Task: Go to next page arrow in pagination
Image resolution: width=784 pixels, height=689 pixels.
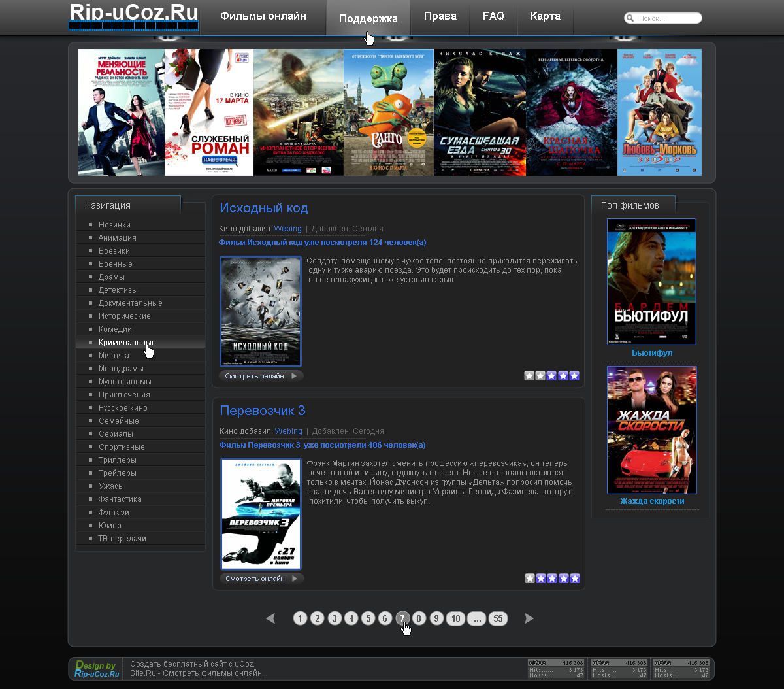Action: (529, 618)
